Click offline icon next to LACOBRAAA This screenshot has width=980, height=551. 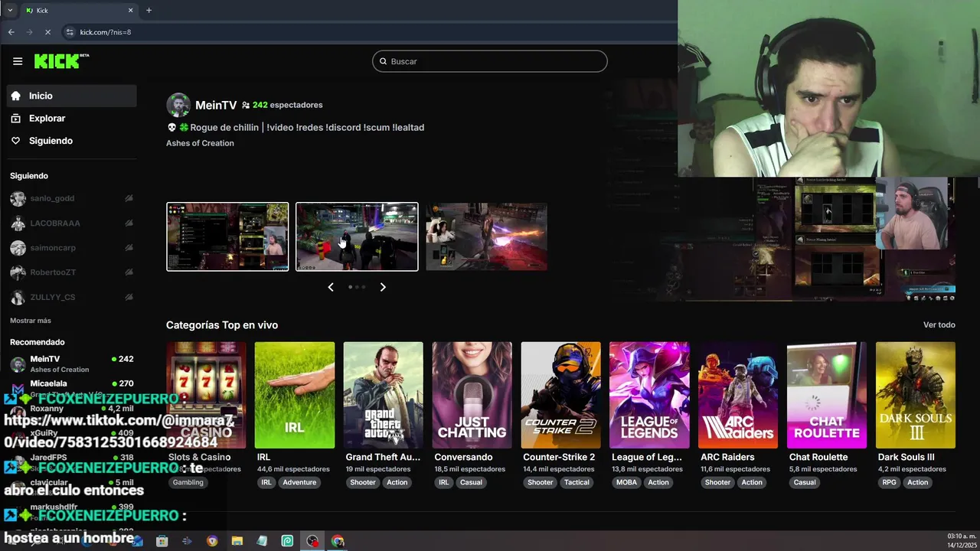tap(129, 223)
